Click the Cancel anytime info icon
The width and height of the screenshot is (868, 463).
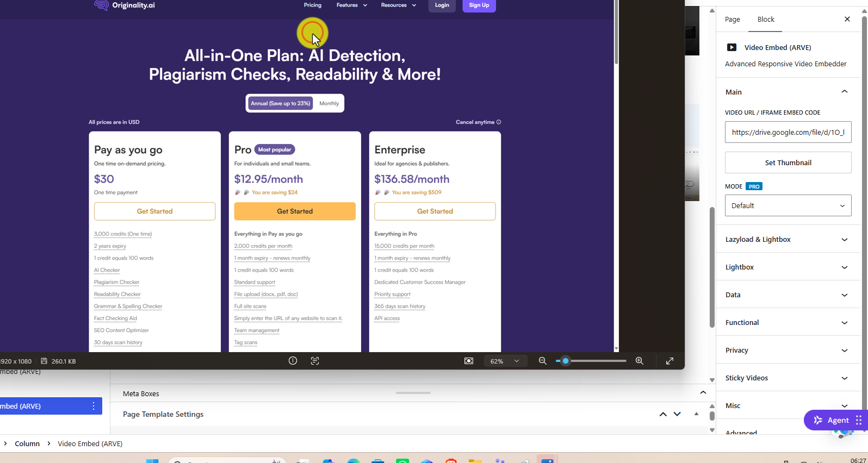(x=499, y=122)
